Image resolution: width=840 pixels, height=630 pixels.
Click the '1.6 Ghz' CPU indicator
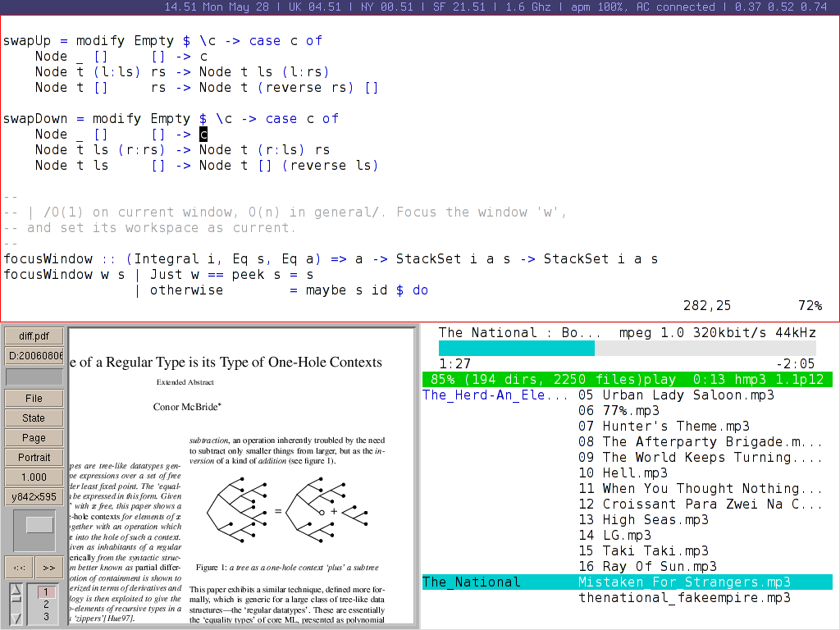tap(527, 7)
